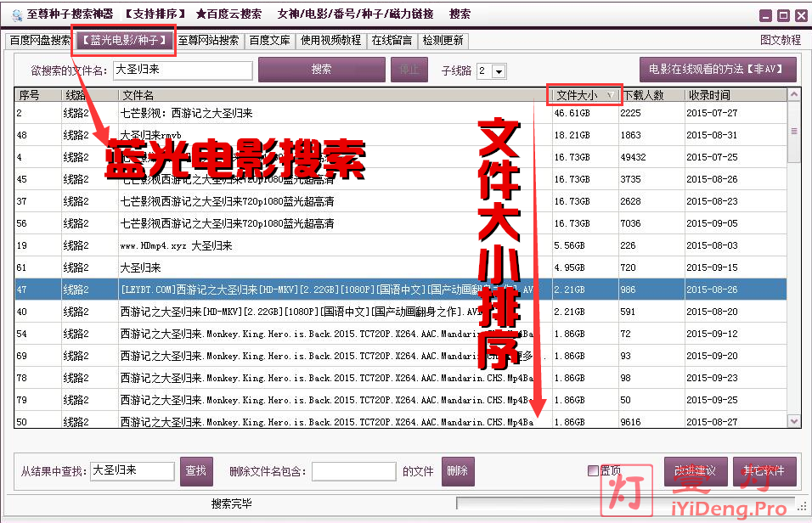This screenshot has width=812, height=523.
Task: Click the 删除文件名包含 input field
Action: coord(354,472)
